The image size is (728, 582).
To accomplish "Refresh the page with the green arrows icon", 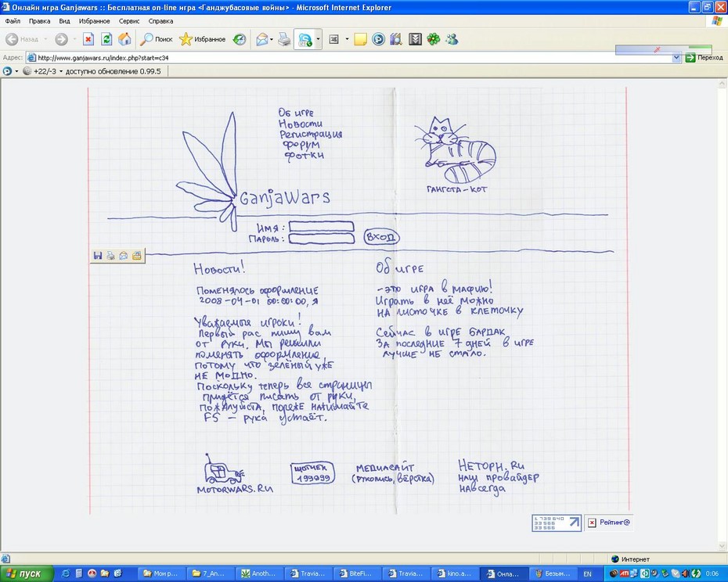I will [x=106, y=39].
